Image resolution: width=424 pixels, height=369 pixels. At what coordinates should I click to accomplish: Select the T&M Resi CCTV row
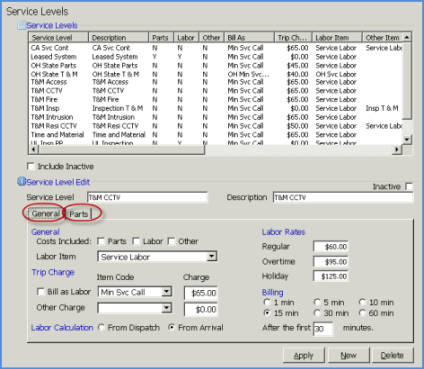point(216,126)
